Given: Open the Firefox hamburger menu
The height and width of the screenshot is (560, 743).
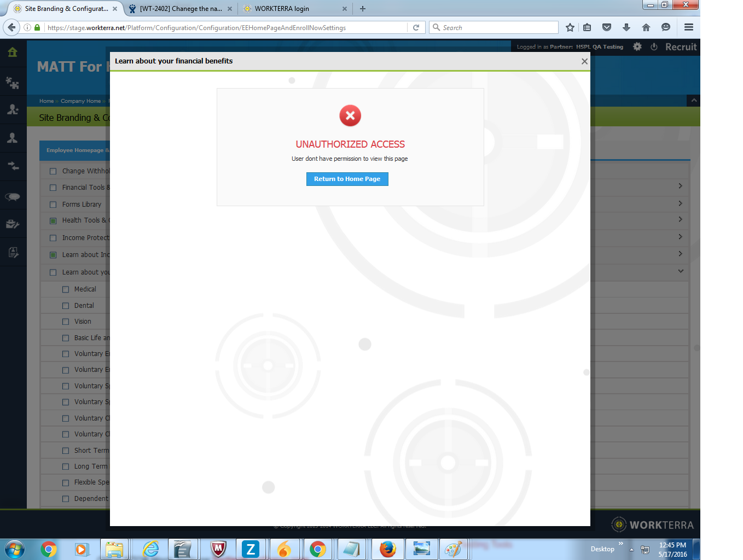Looking at the screenshot, I should pos(689,27).
